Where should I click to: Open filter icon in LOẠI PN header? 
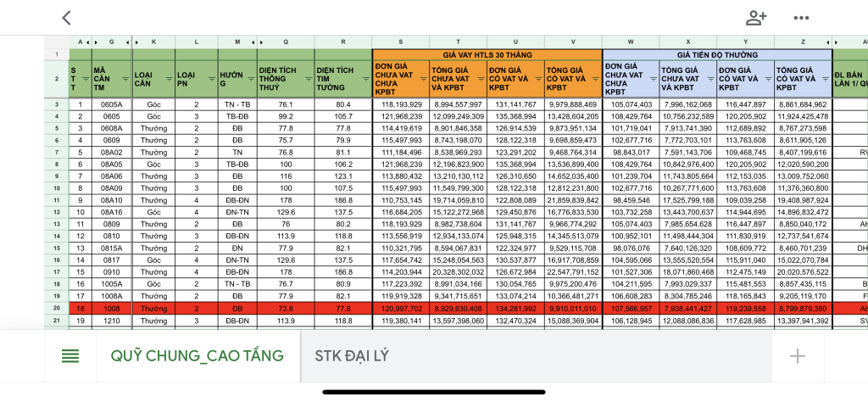(212, 79)
